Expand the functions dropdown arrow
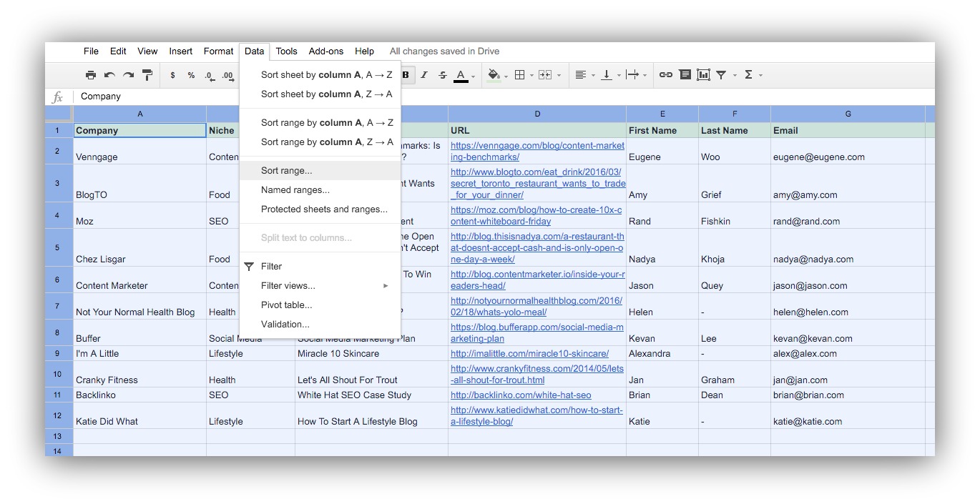The width and height of the screenshot is (980, 504). coord(760,76)
